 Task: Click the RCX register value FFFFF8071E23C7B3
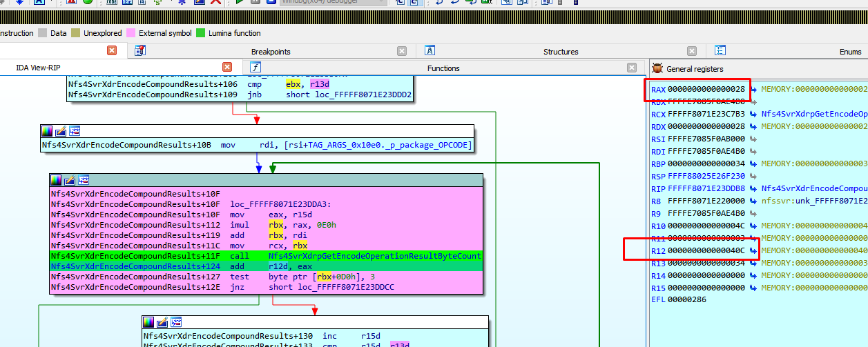coord(706,114)
